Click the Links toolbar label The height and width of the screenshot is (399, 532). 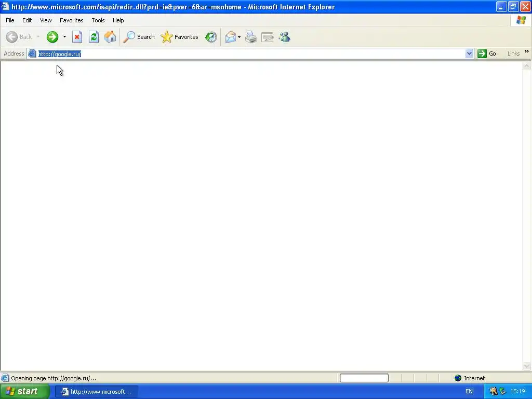tap(513, 54)
